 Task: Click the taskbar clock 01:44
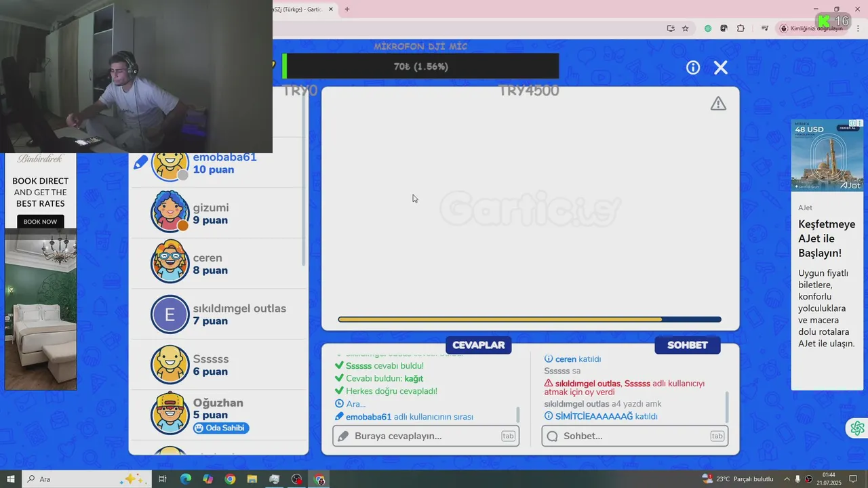pos(829,479)
